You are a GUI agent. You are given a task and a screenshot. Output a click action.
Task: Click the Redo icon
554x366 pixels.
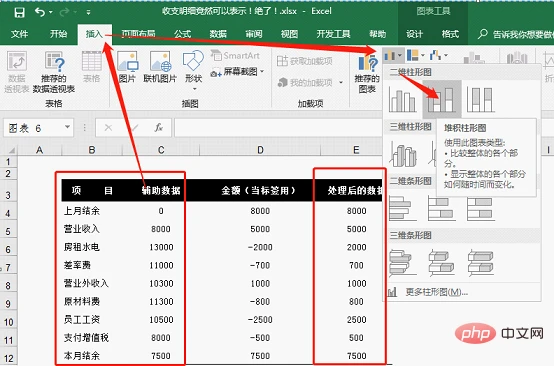[64, 12]
